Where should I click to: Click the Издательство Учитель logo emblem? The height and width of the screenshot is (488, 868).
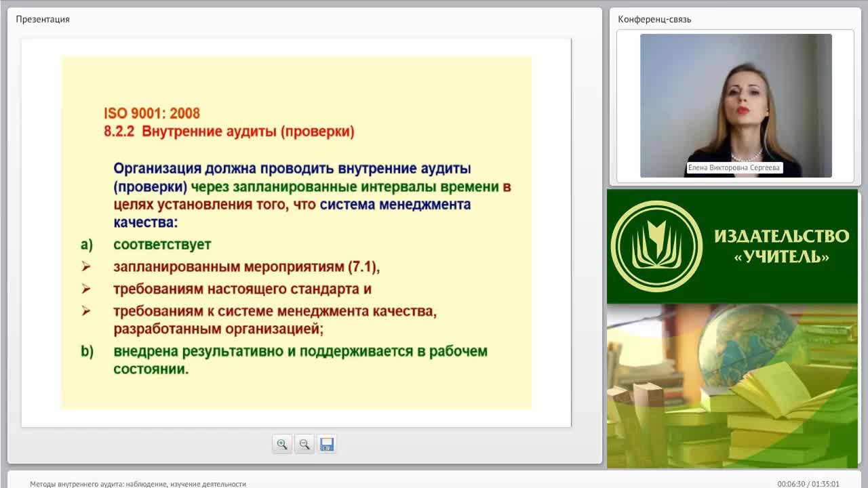(x=656, y=247)
